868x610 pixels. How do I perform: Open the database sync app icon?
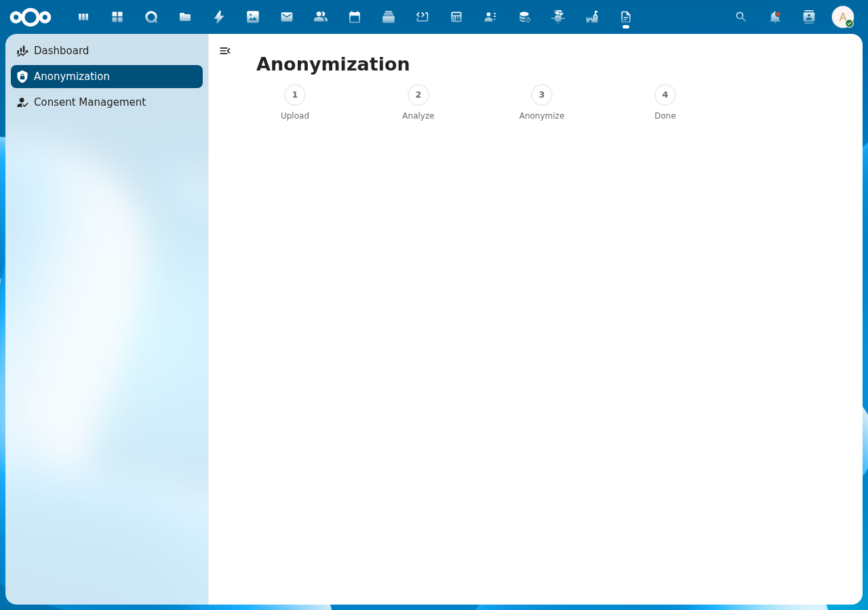(x=524, y=17)
